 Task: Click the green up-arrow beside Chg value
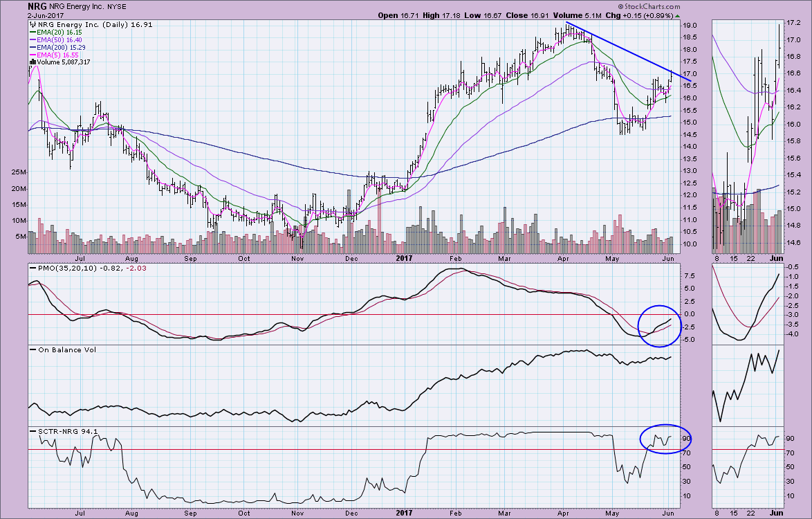click(677, 15)
